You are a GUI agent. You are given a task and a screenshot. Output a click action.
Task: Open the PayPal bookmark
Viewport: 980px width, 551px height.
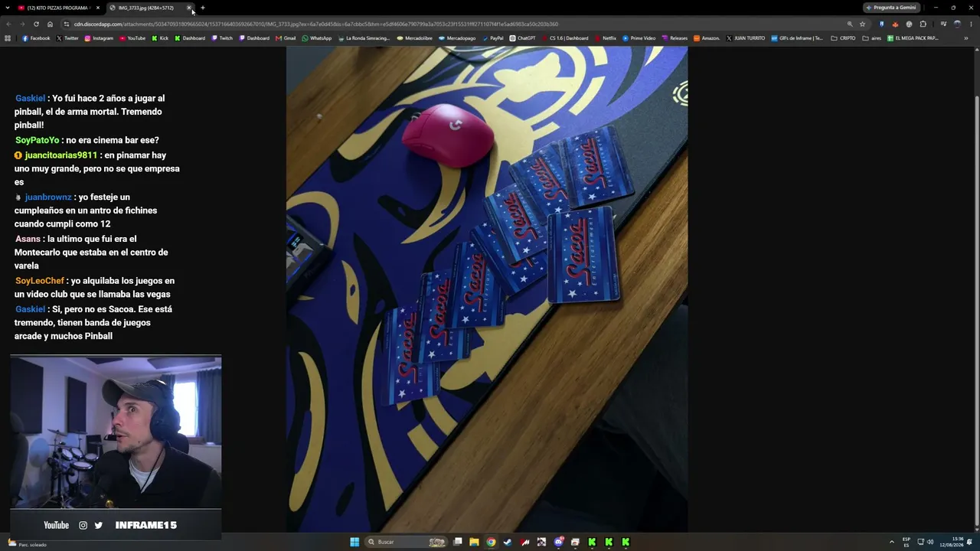coord(493,38)
